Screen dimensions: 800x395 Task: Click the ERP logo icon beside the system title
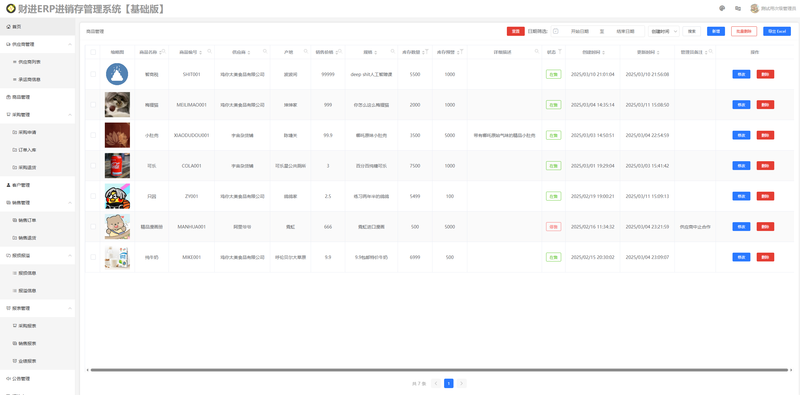[x=10, y=9]
